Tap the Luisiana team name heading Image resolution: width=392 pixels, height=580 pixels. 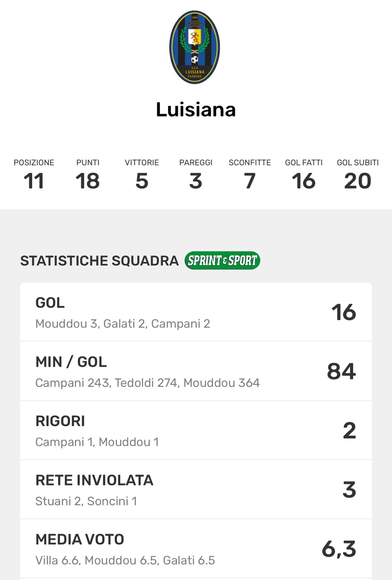[196, 110]
